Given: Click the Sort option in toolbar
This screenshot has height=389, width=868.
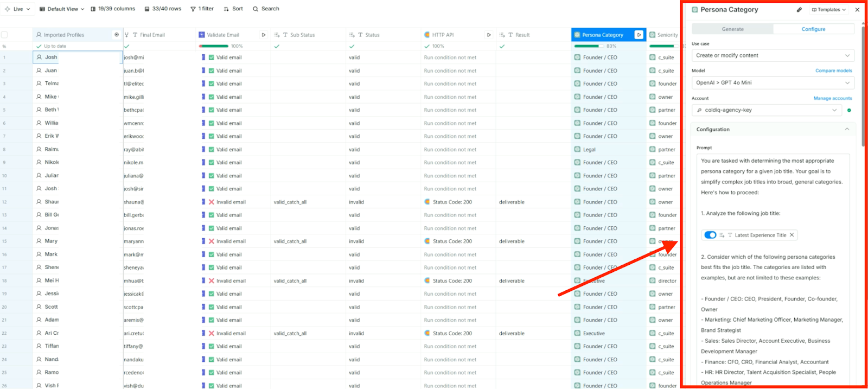Looking at the screenshot, I should (233, 9).
